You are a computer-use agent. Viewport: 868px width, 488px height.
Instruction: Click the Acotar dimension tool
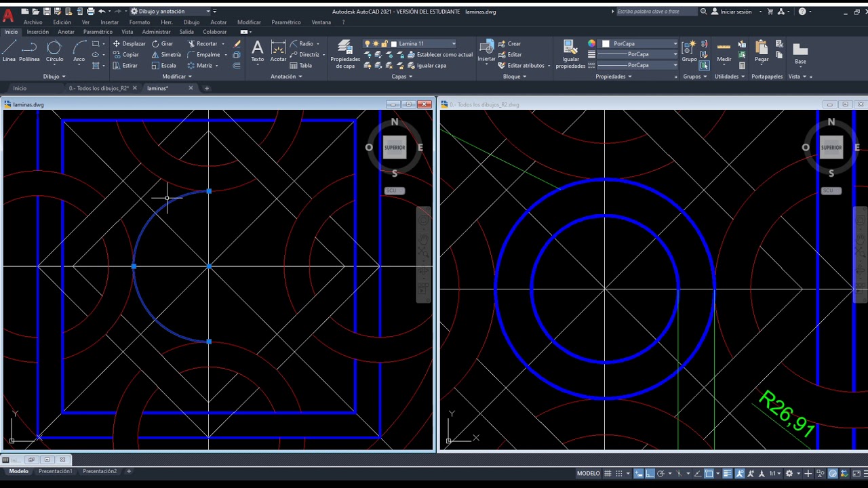tap(278, 51)
